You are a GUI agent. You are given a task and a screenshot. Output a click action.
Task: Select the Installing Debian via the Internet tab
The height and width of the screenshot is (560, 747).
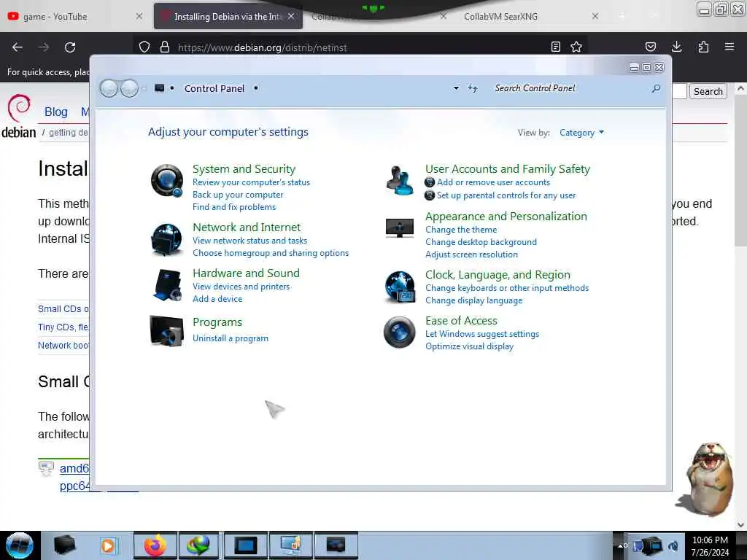pos(228,17)
